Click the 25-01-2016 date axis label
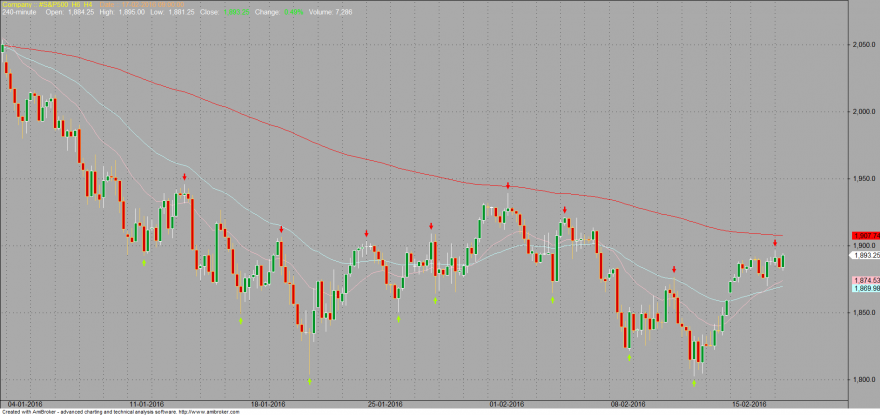The width and height of the screenshot is (880, 415). tap(386, 404)
